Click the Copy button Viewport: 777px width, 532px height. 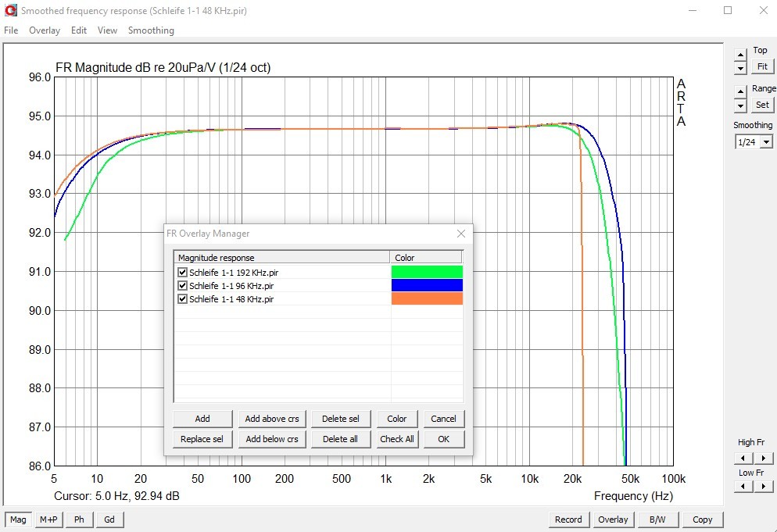(x=703, y=520)
